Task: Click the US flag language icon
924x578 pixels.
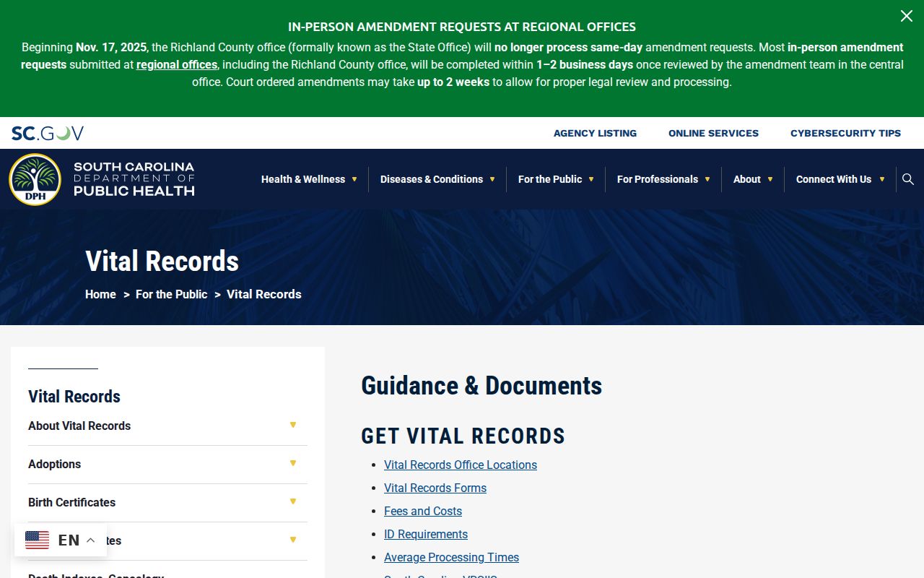Action: click(38, 540)
